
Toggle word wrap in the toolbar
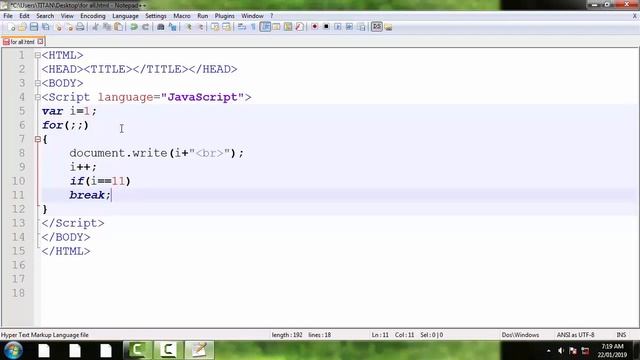pos(242,27)
